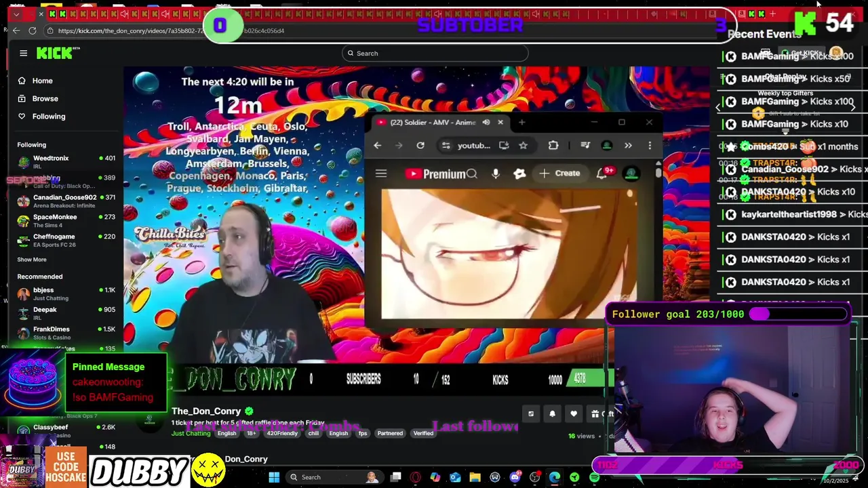Open YouTube search magnifier
The image size is (868, 488).
[472, 174]
